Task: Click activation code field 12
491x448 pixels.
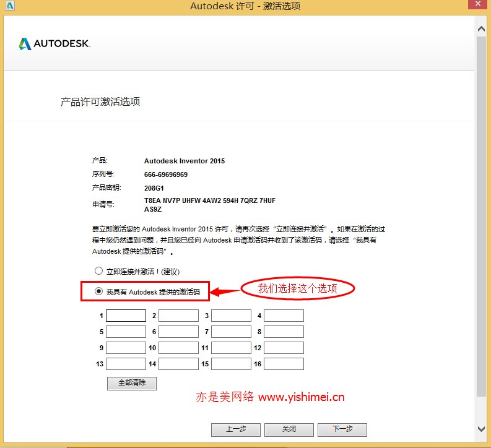Action: [x=284, y=348]
